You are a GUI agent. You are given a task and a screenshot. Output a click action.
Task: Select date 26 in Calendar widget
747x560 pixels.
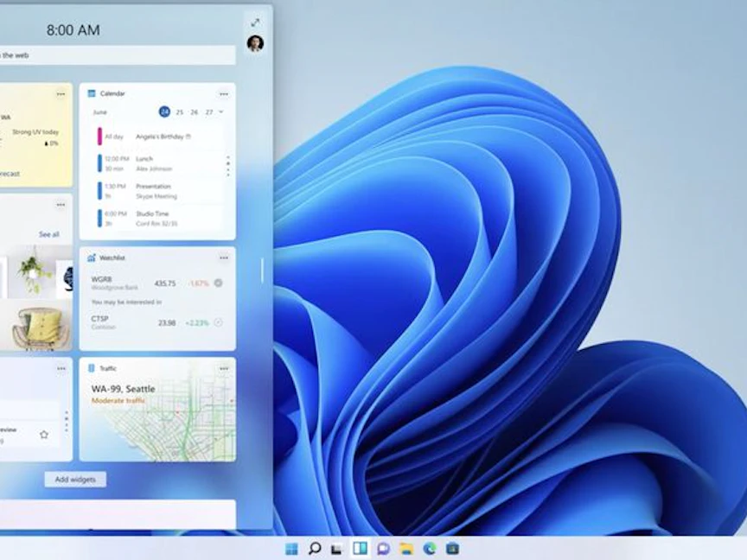[x=194, y=111]
